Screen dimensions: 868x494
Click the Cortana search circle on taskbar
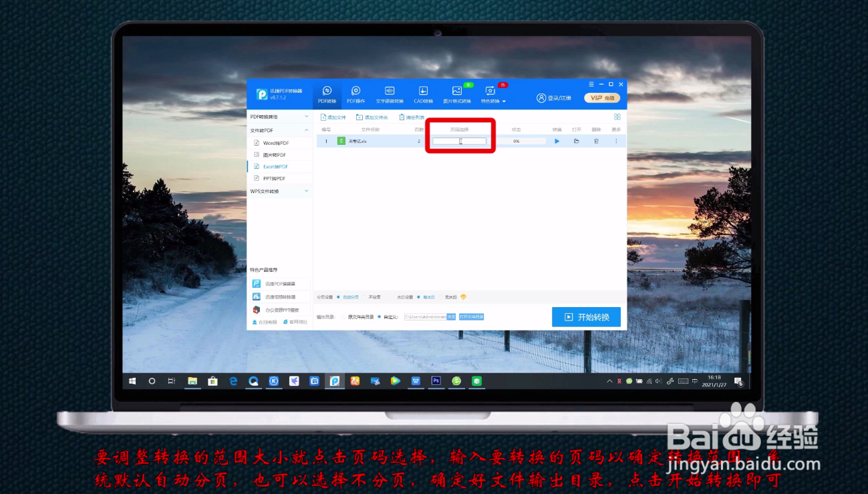tap(152, 381)
